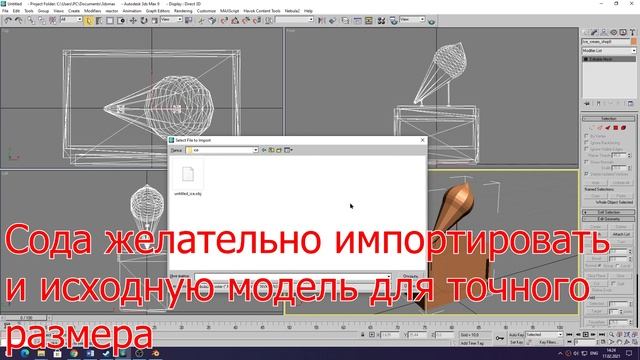Click Up One Level folder icon in dialog
Screen dimensions: 640x360
[x=271, y=150]
